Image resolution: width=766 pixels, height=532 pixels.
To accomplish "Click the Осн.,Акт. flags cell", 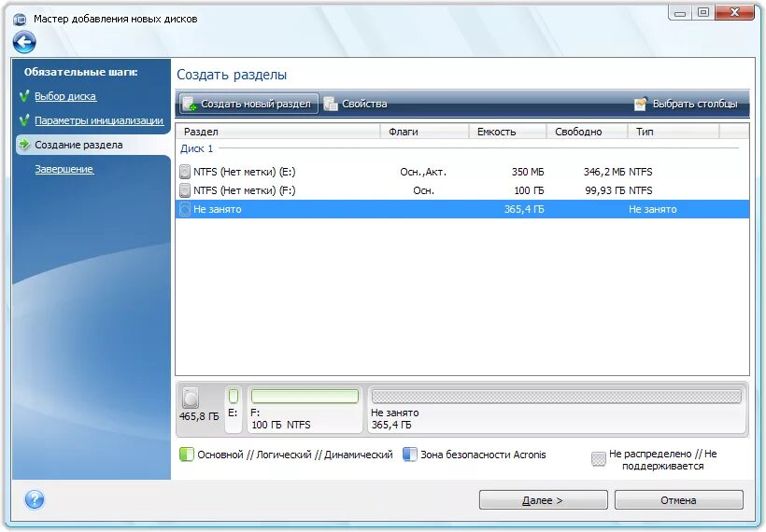I will point(423,172).
